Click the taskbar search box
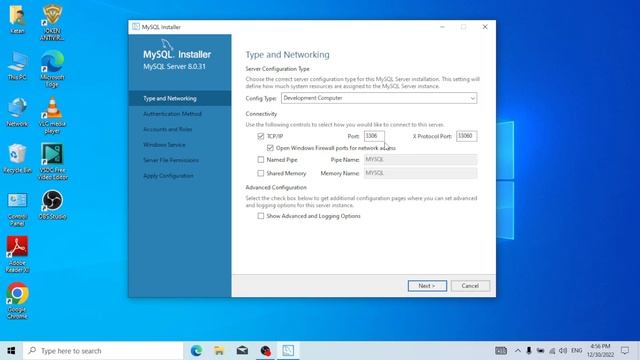The height and width of the screenshot is (360, 640). pos(103,351)
